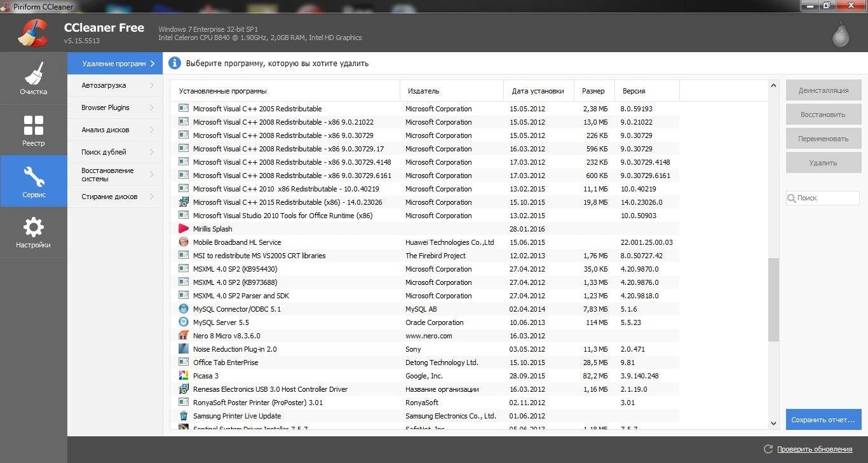Viewport: 868px width, 463px height.
Task: Click the refresh icon beside Проверить обновления
Action: coord(768,449)
